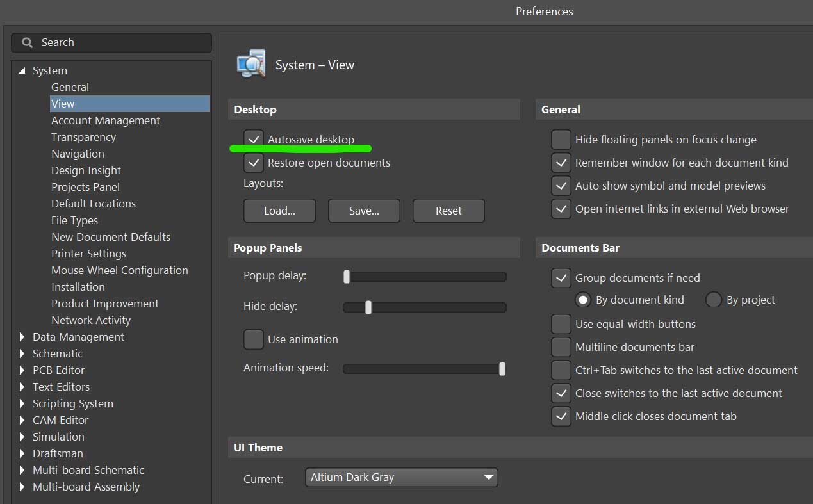
Task: Click the Hide delay slider handle
Action: coord(368,307)
